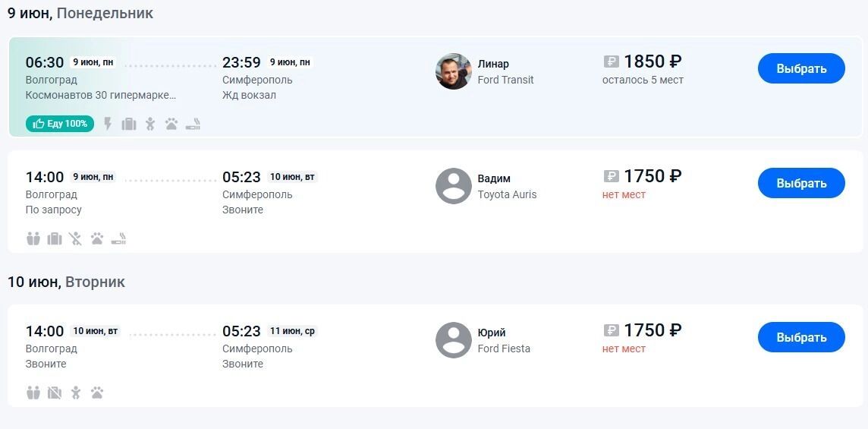
Task: Click the lightning bolt icon in Линар's trip
Action: (x=108, y=124)
